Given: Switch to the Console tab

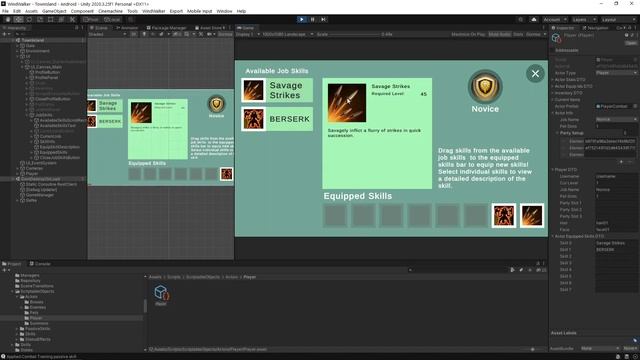Looking at the screenshot, I should click(40, 264).
